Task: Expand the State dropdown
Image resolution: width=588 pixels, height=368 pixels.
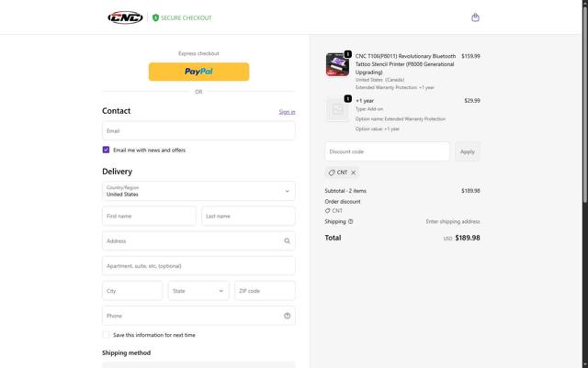Action: pos(198,291)
